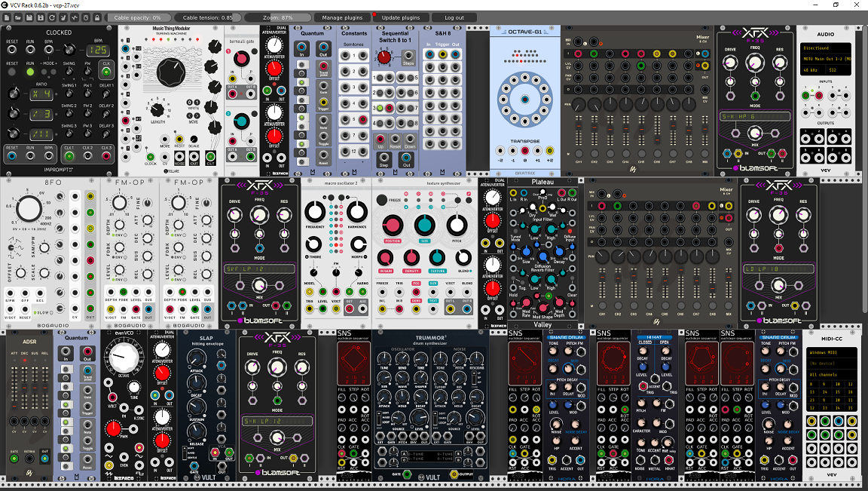Open the All channels MIDI dropdown
This screenshot has width=868, height=491.
pyautogui.click(x=832, y=375)
